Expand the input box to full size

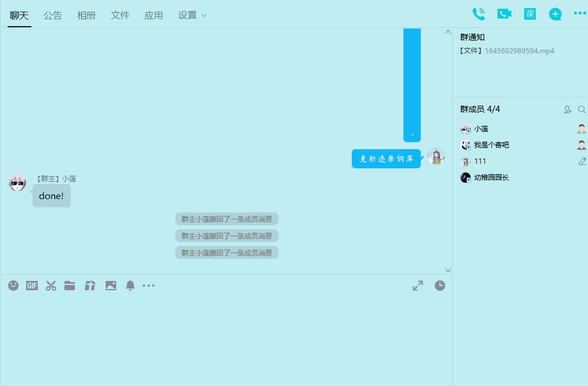[418, 286]
